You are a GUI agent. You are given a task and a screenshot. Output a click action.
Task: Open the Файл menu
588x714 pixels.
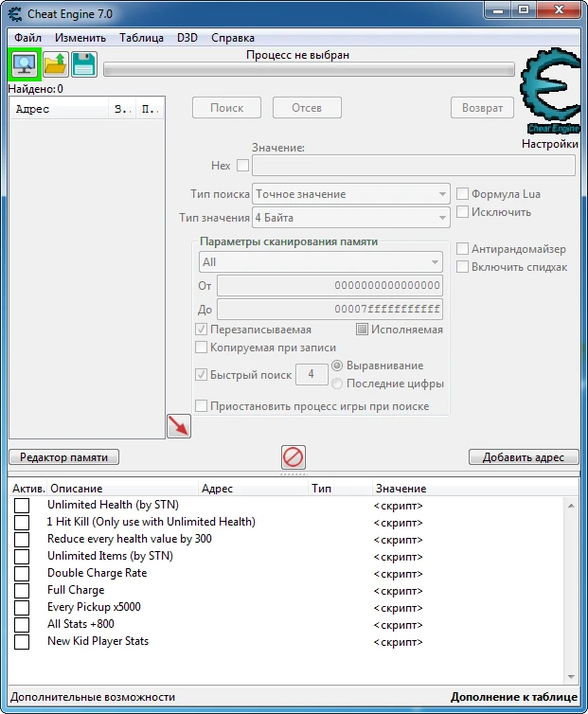tap(27, 38)
